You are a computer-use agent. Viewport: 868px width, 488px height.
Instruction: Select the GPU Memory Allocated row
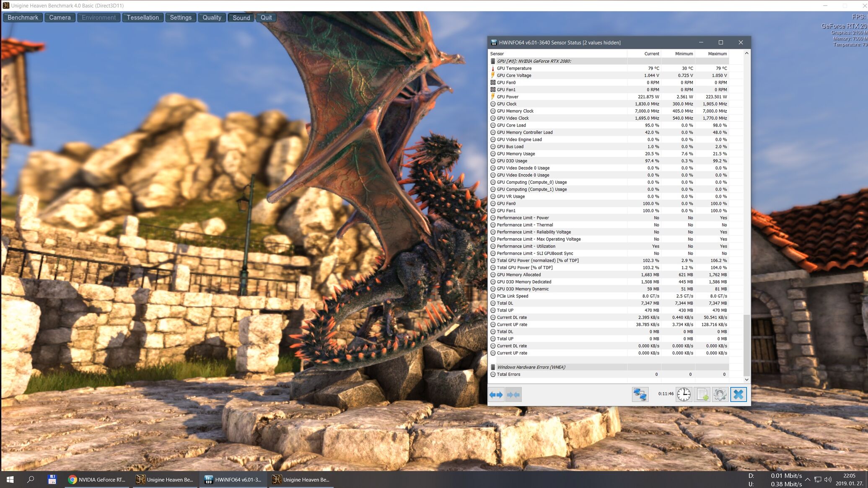[609, 275]
